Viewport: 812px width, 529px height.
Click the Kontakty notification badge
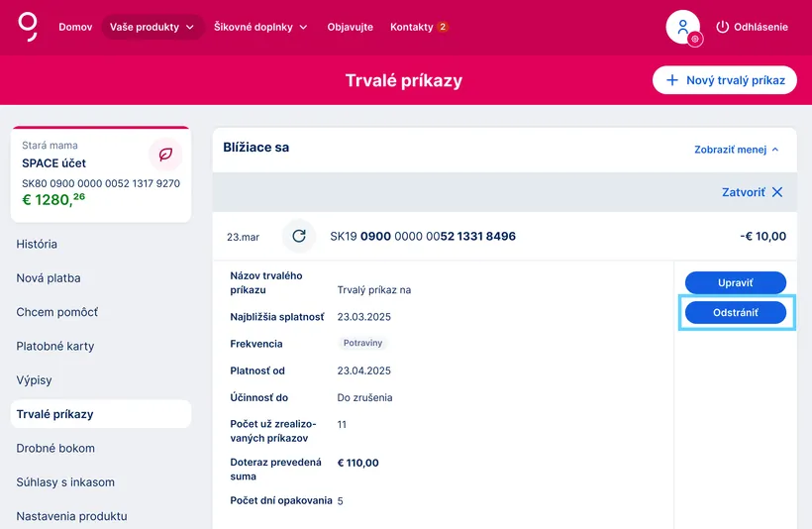coord(443,27)
